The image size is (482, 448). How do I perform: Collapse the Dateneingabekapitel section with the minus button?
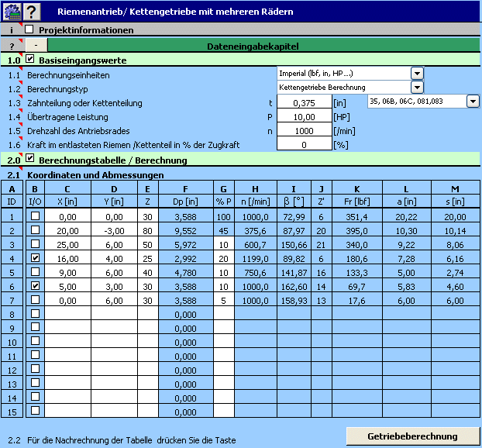pyautogui.click(x=36, y=45)
